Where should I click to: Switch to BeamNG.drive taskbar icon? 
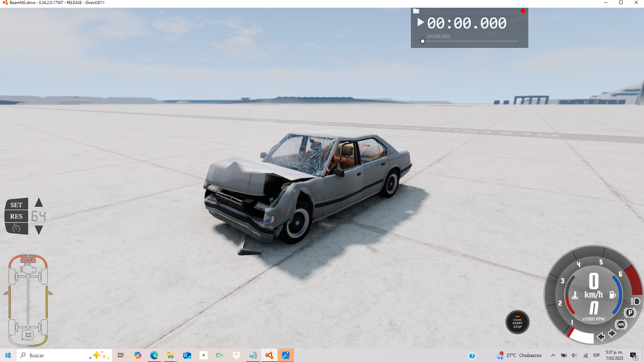click(x=269, y=355)
